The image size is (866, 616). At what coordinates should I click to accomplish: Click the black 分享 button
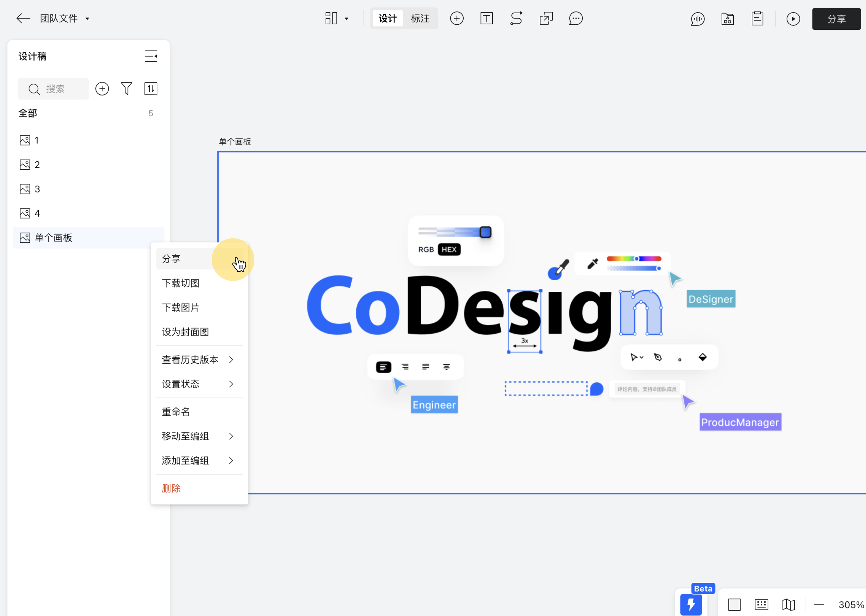[837, 19]
